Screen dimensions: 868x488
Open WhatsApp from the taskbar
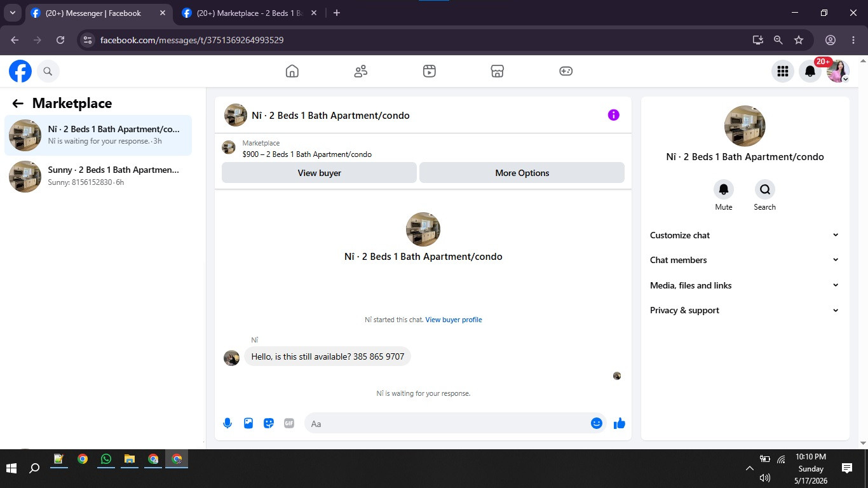[105, 459]
